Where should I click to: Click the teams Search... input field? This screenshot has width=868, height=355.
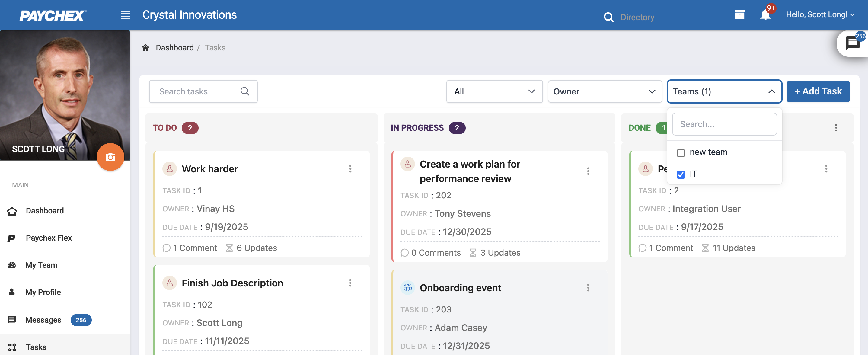coord(724,124)
